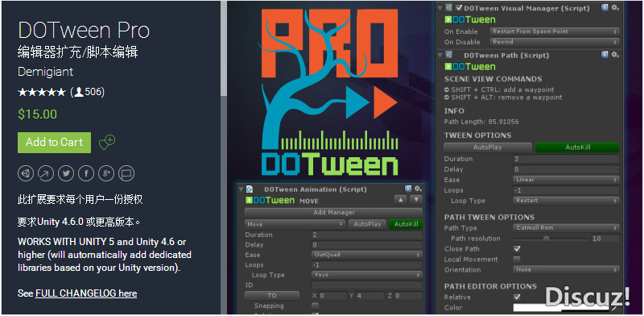Click the empty ID field
This screenshot has height=316, width=644.
[x=367, y=285]
